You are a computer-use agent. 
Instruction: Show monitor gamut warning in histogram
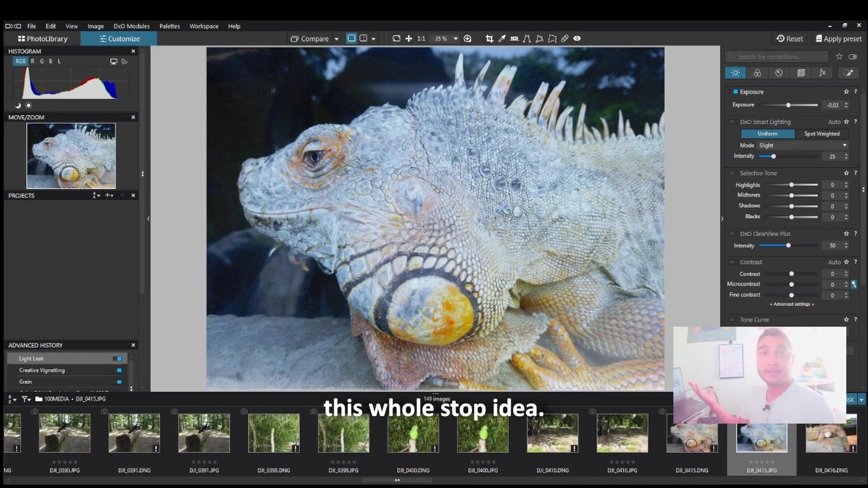113,61
